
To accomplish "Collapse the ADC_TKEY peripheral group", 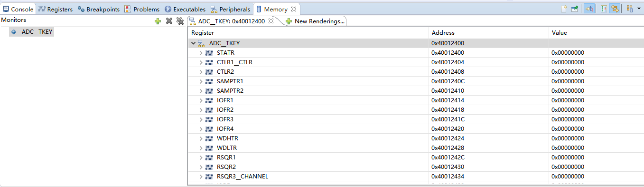I will [x=193, y=43].
